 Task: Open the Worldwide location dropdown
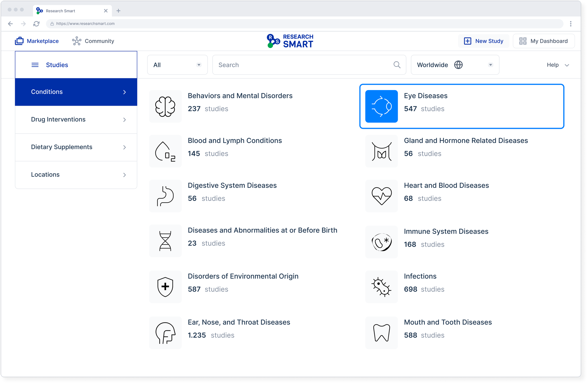(x=455, y=65)
